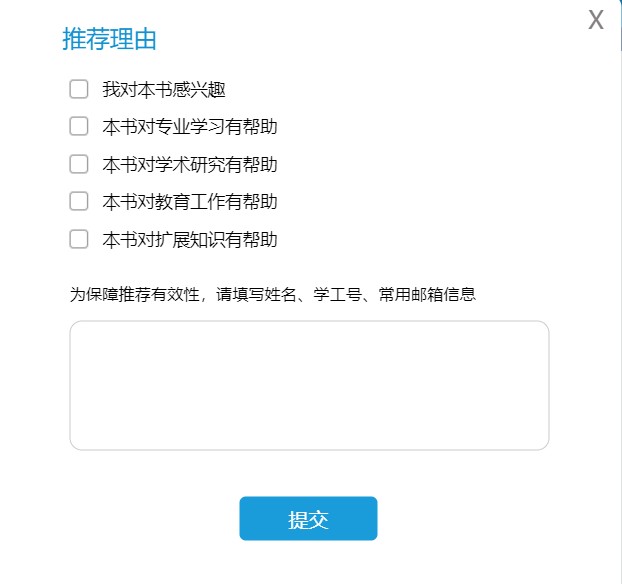The width and height of the screenshot is (622, 584).
Task: Click the instruction line starting 为保障推荐有效性
Action: click(273, 294)
